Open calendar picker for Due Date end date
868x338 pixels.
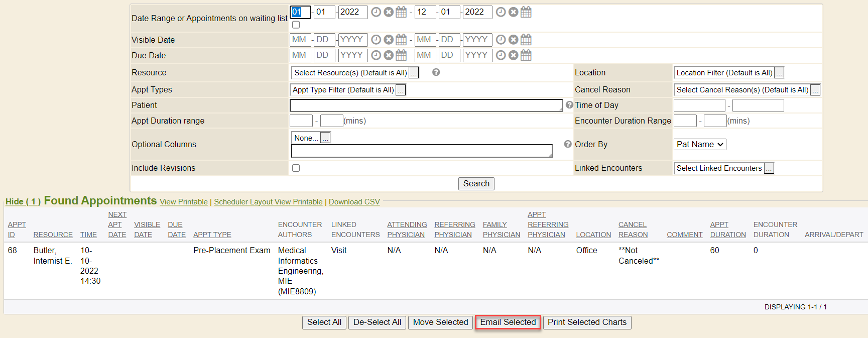[x=526, y=55]
